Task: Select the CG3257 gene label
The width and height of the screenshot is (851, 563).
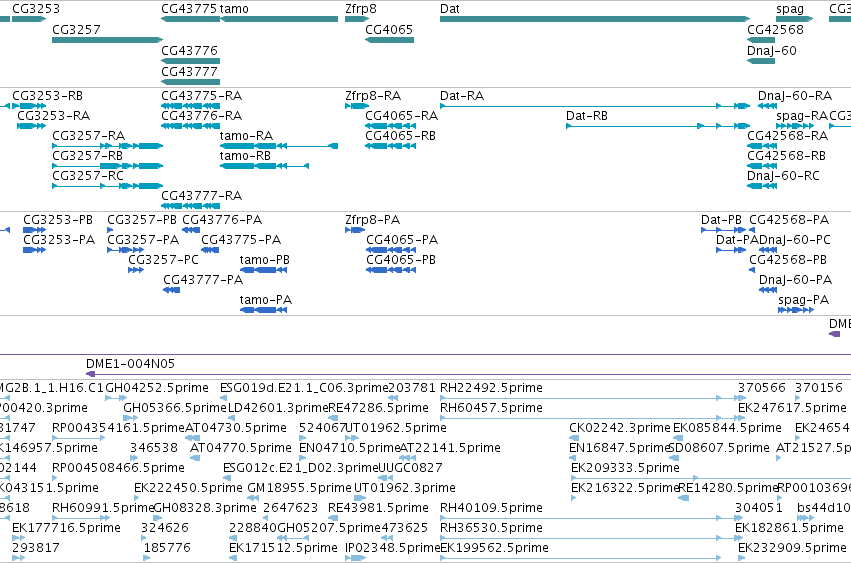Action: pos(76,29)
